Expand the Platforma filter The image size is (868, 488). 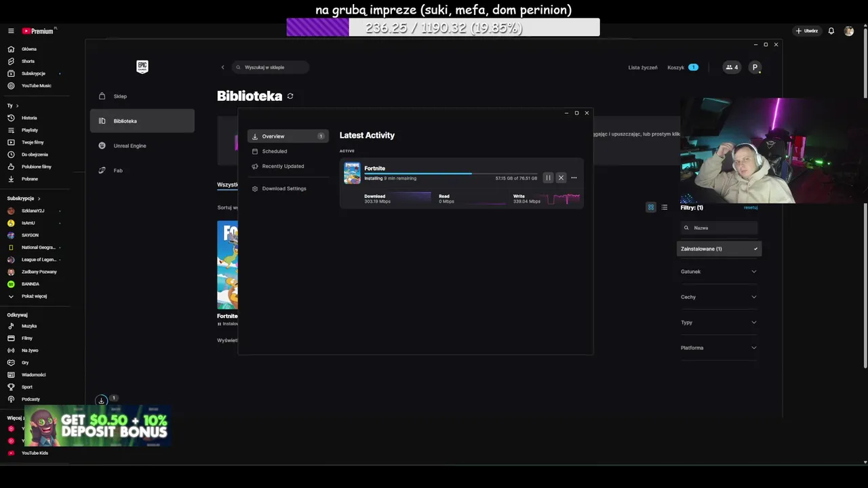tap(719, 348)
